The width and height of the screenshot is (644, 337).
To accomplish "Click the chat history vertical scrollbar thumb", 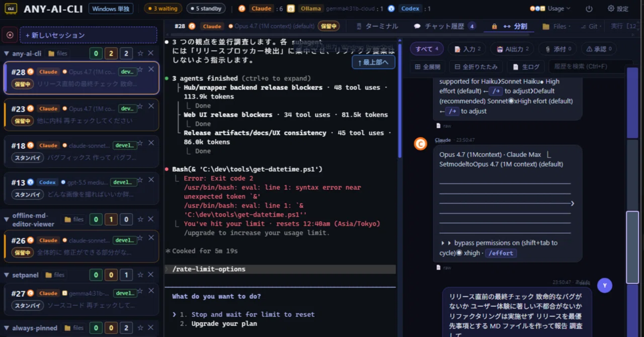I will tap(632, 247).
